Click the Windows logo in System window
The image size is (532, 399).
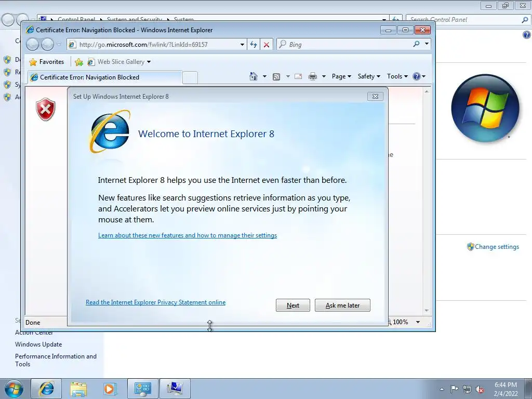(x=485, y=108)
